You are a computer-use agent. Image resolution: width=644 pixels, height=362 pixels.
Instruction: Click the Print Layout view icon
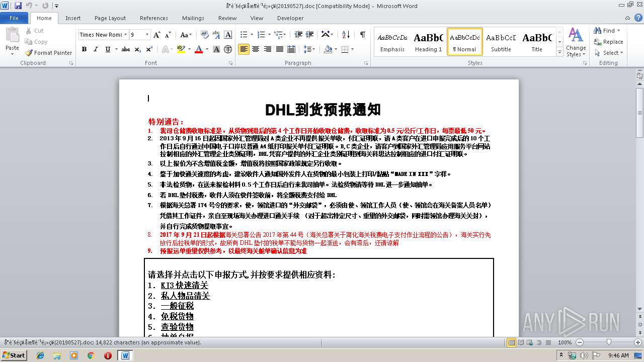(x=511, y=342)
